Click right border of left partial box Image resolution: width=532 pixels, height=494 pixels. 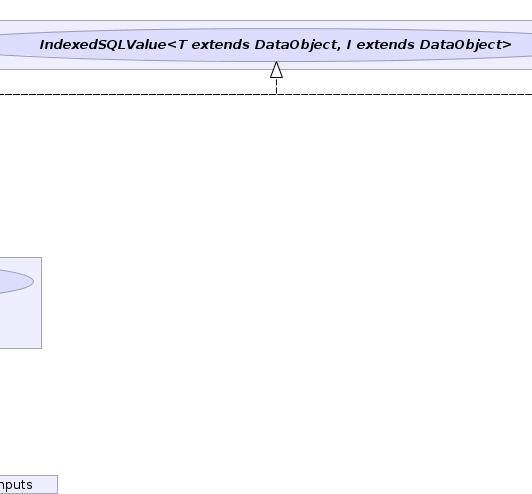(x=41, y=303)
